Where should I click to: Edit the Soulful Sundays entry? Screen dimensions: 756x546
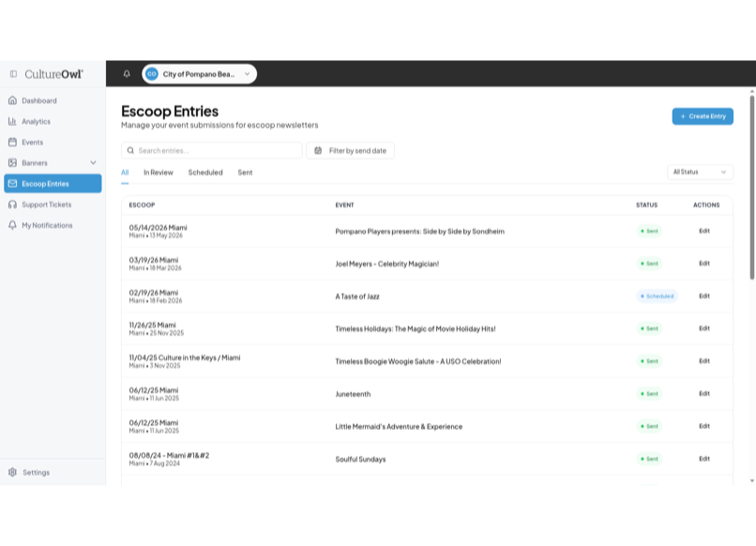coord(704,459)
